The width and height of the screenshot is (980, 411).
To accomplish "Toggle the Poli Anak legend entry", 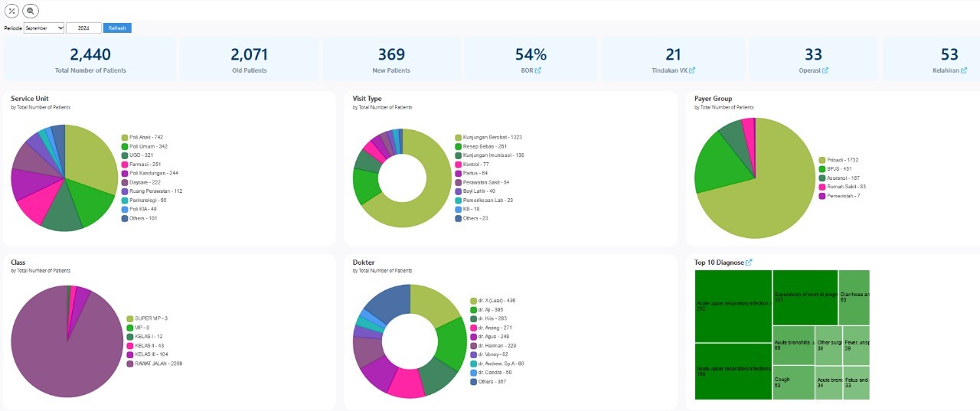I will point(145,138).
